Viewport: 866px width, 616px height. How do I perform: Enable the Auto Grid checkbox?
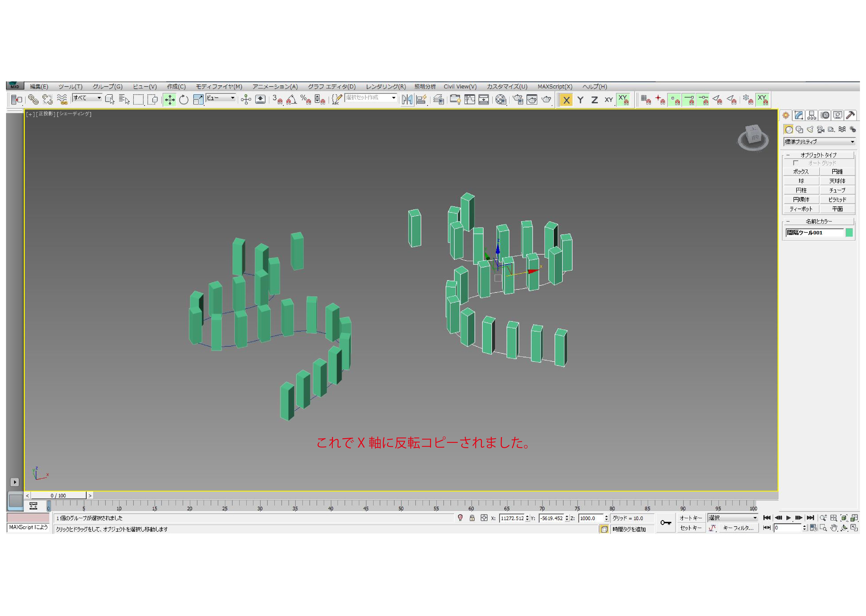tap(795, 163)
